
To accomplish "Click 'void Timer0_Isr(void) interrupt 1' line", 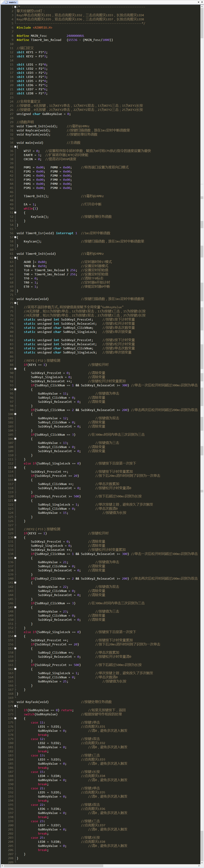I will [x=47, y=233].
